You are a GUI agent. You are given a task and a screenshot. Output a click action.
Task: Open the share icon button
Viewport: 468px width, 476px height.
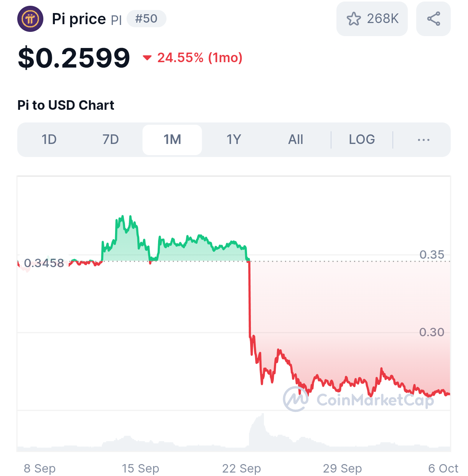pos(433,19)
